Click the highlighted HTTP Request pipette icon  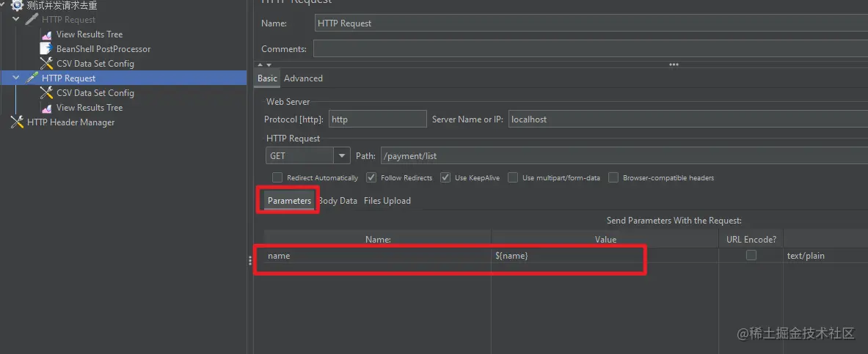pyautogui.click(x=32, y=78)
